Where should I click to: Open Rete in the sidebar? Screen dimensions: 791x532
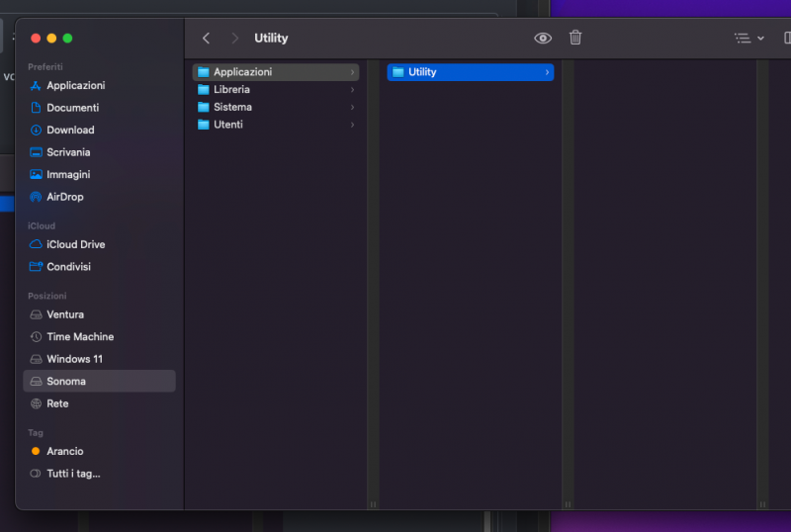point(100,403)
